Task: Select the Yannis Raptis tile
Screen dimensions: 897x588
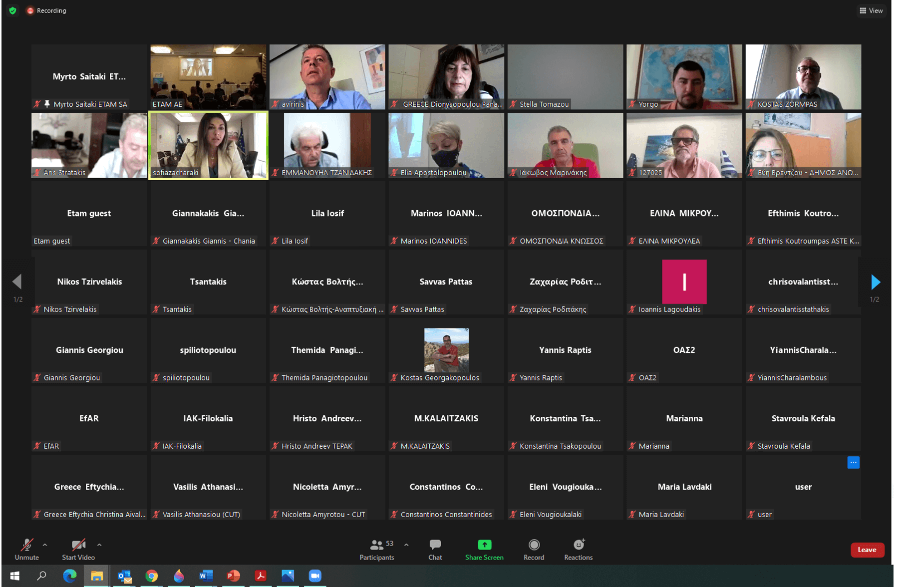Action: 565,350
